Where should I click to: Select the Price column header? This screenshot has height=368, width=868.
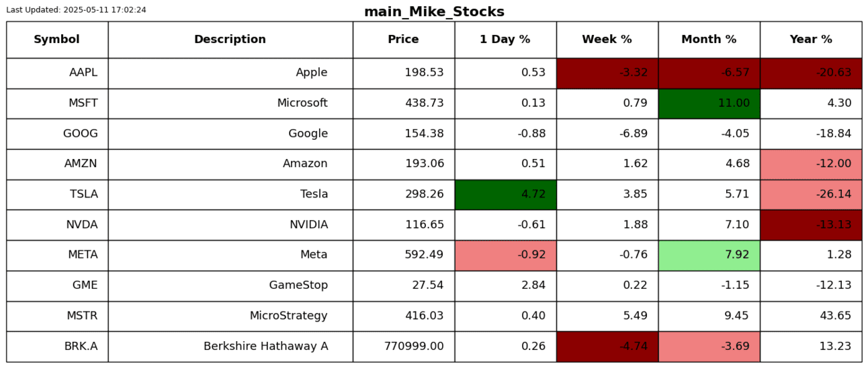click(x=403, y=40)
